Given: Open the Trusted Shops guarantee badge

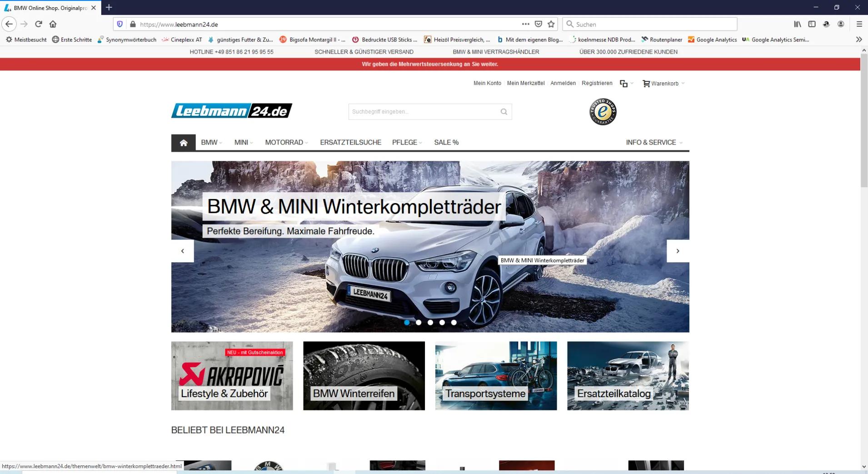Looking at the screenshot, I should (603, 111).
